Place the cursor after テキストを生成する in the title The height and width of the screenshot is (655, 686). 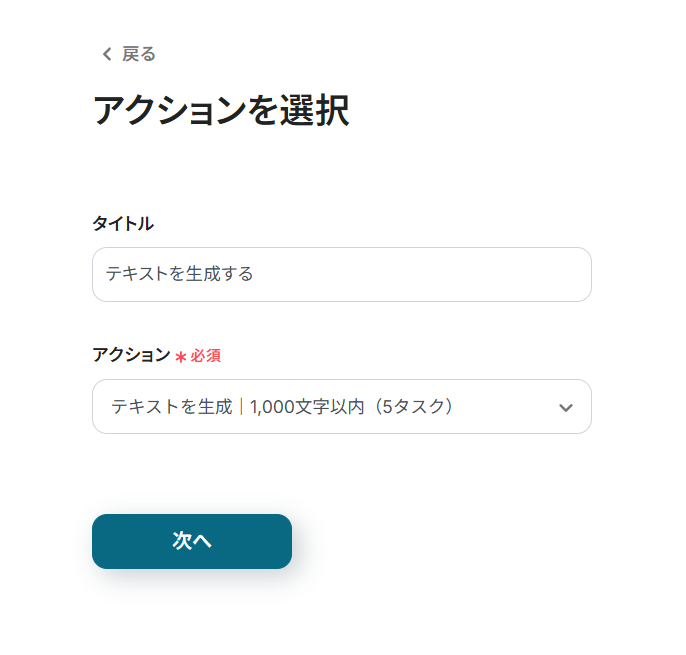pyautogui.click(x=256, y=274)
